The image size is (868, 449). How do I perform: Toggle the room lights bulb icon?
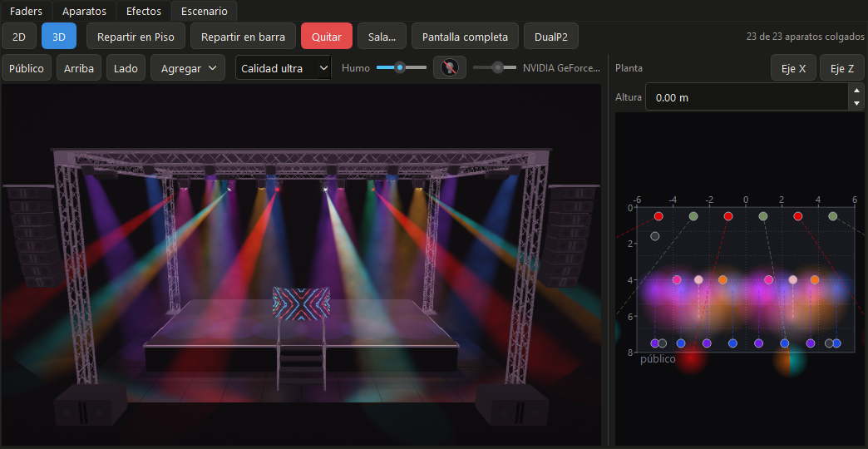coord(450,67)
